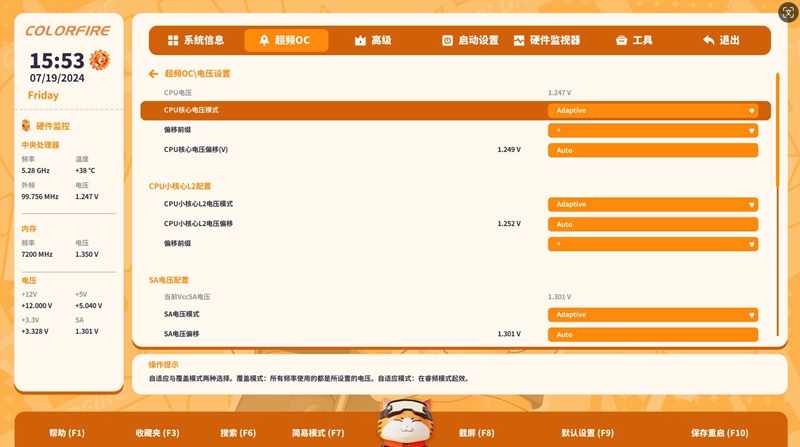Open the 偏移前缀 dropdown under CPU核心电压模式
Screen dimensions: 800x447
point(652,130)
